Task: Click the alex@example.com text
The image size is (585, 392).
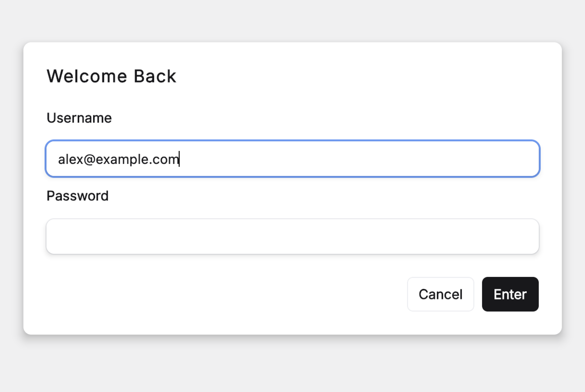Action: click(x=118, y=159)
